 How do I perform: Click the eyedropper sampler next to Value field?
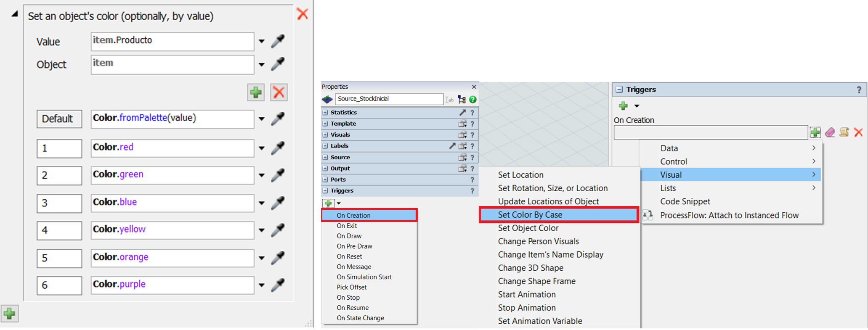[x=278, y=41]
